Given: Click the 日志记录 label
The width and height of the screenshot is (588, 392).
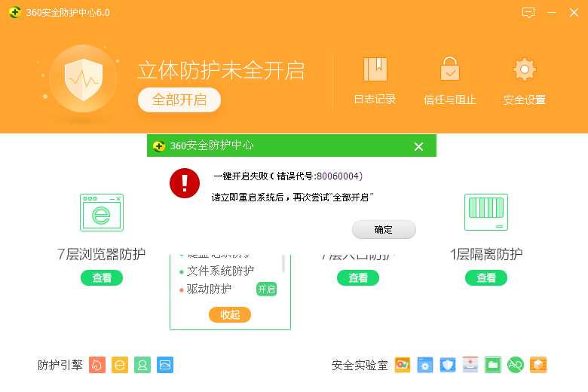Looking at the screenshot, I should 375,100.
